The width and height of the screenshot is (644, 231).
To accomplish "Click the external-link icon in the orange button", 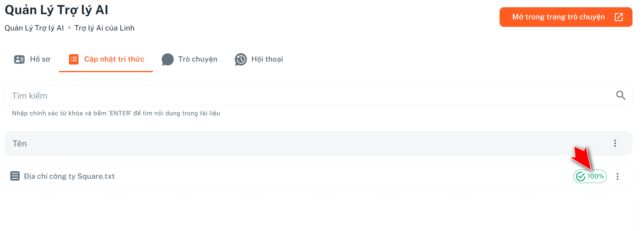I will click(x=619, y=17).
